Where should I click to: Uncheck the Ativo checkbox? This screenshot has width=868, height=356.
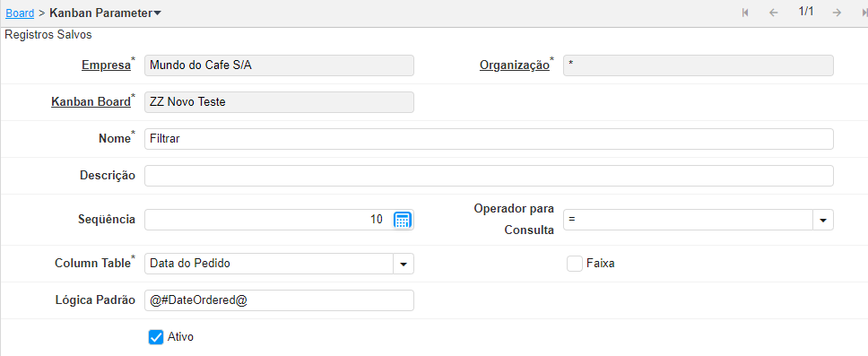click(x=156, y=336)
